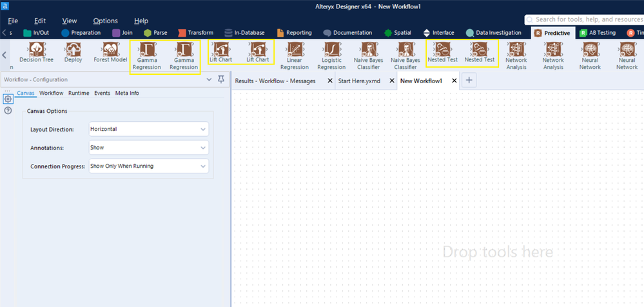Switch to the Spatial tool category
This screenshot has height=307, width=644.
point(398,32)
